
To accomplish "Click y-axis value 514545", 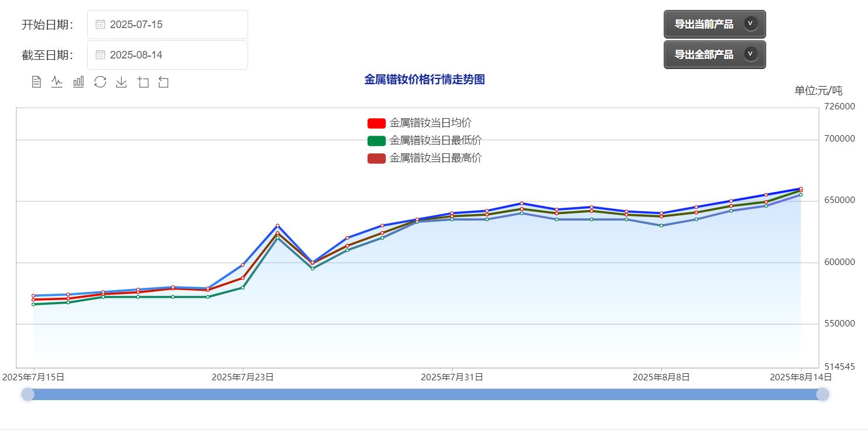I will (x=839, y=367).
